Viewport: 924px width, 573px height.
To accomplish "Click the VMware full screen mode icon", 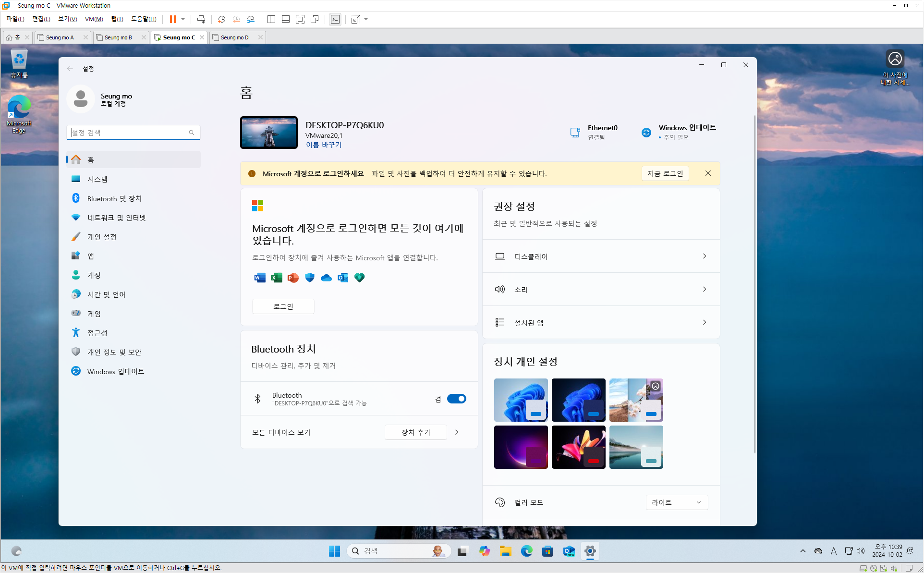I will click(300, 19).
